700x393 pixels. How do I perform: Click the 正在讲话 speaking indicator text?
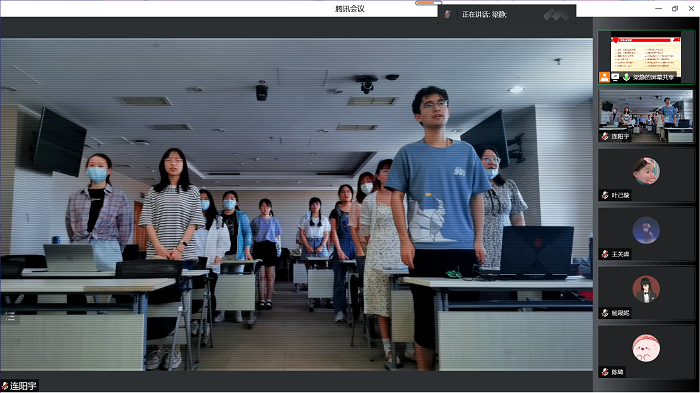tap(484, 15)
